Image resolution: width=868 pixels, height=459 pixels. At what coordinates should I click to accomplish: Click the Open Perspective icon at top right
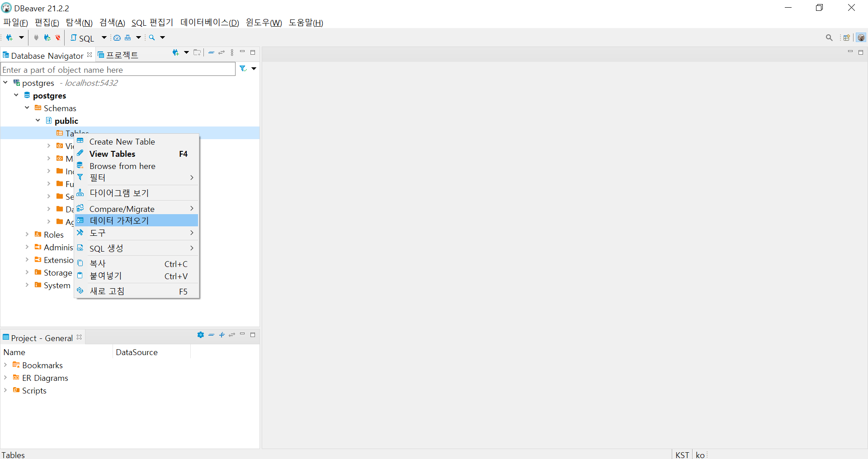847,38
